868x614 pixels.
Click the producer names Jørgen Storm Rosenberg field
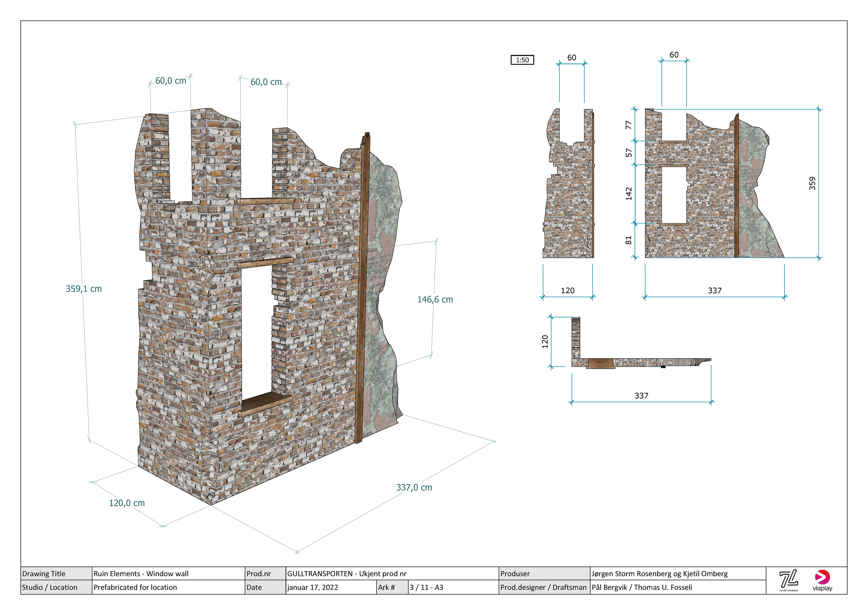659,574
